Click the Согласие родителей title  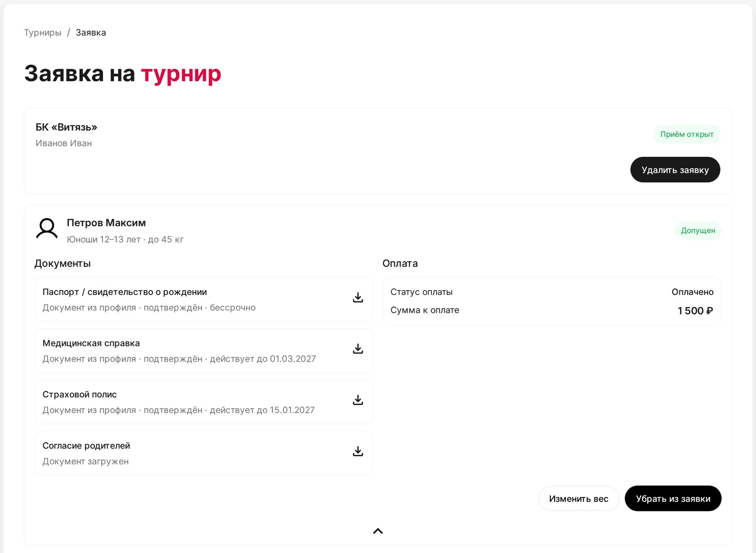pyautogui.click(x=86, y=446)
